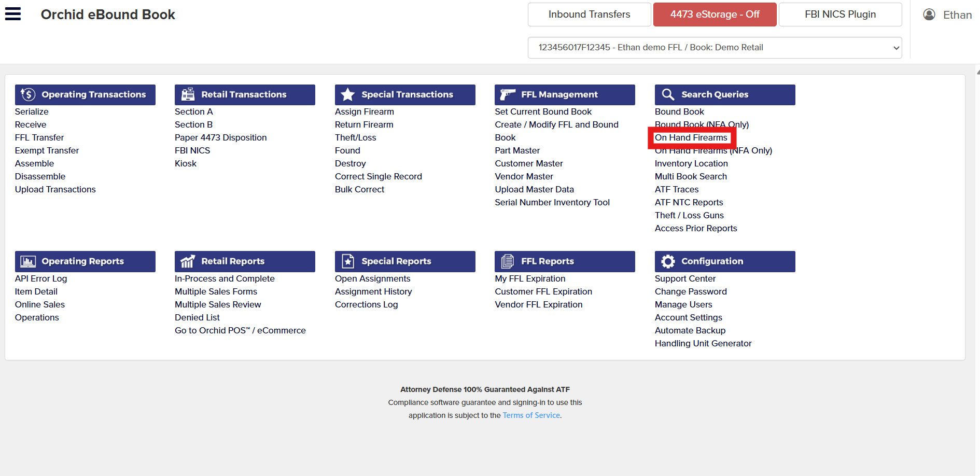980x476 pixels.
Task: Open Serial Number Inventory Tool
Action: pos(552,202)
